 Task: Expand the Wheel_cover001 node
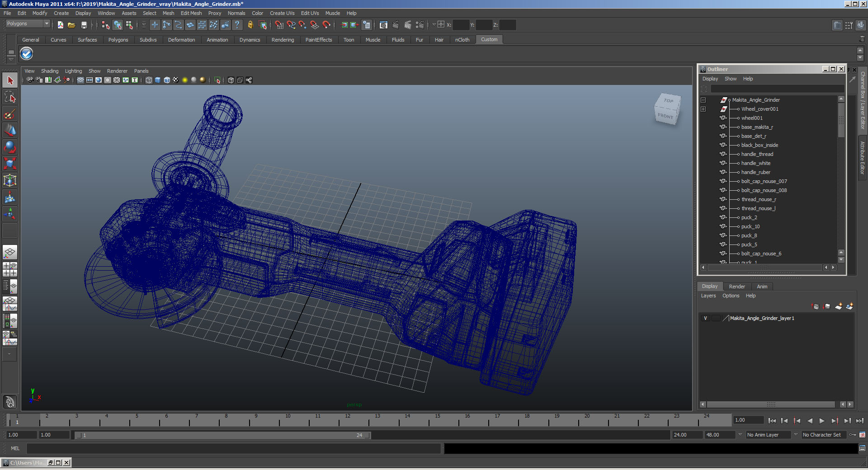(x=703, y=109)
